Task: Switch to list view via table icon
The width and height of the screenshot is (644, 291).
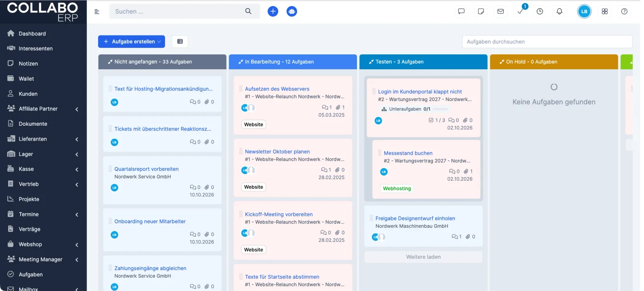Action: [x=180, y=42]
